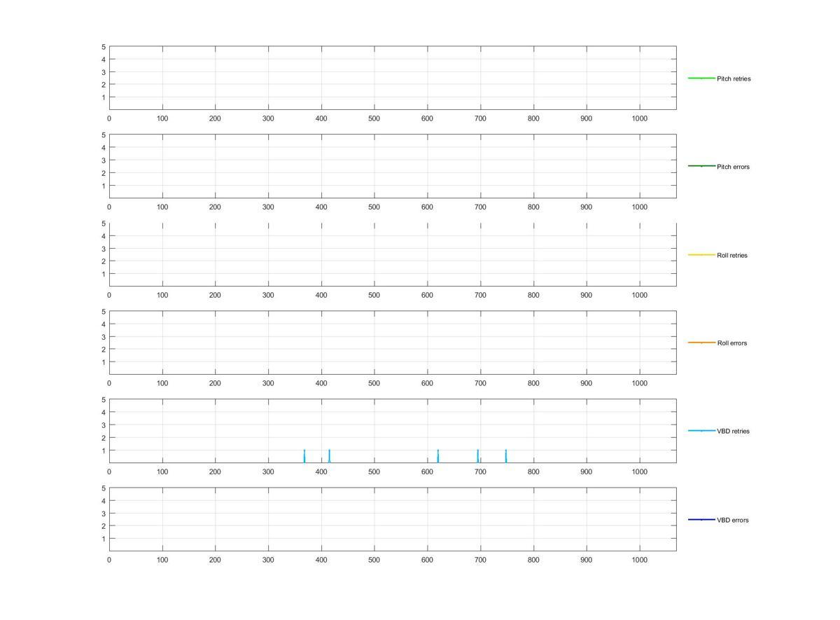
Task: Select the VBD retries spike just after 600
Action: (438, 456)
